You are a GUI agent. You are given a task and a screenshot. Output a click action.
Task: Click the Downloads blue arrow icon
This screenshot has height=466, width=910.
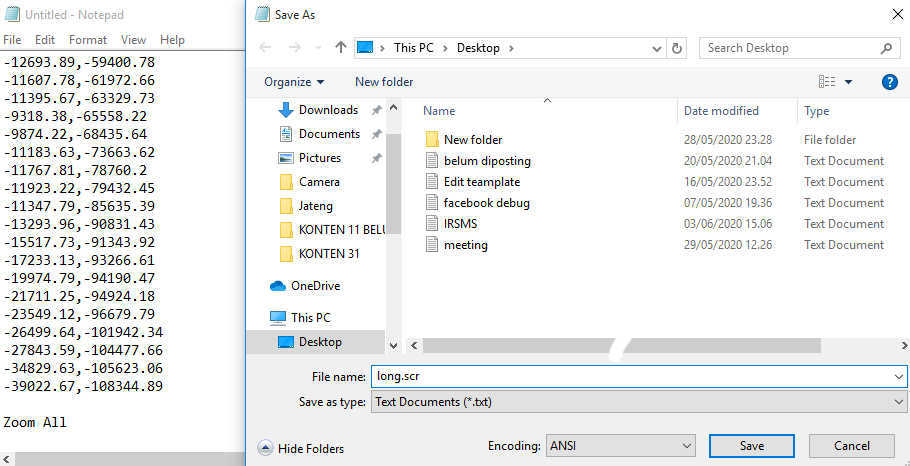click(286, 110)
